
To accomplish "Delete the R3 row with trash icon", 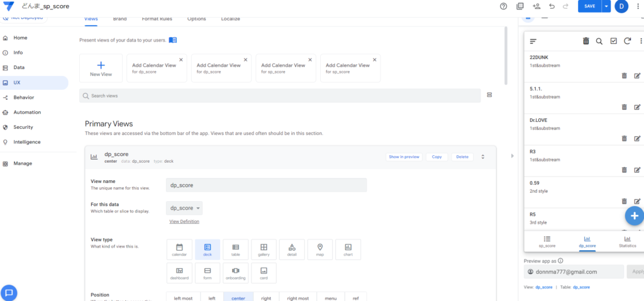I will coord(625,170).
